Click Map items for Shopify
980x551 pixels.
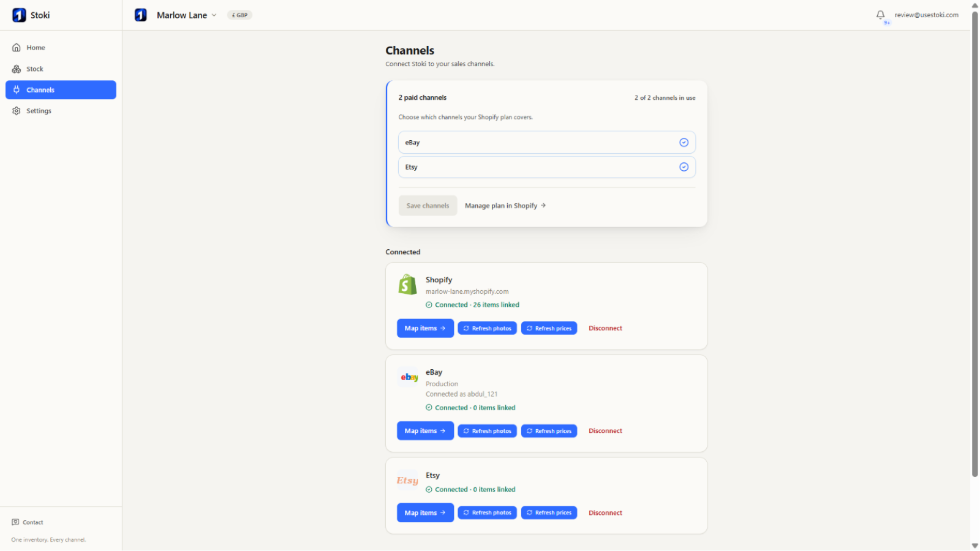(425, 328)
